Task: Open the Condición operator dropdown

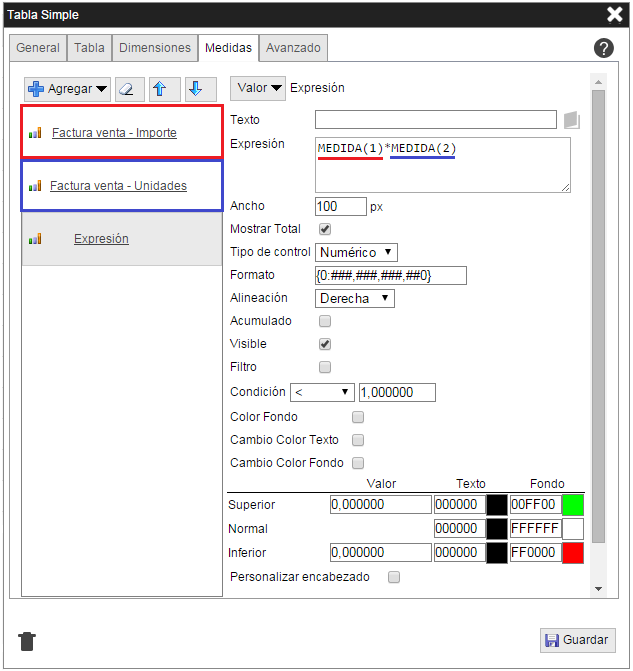Action: click(321, 392)
